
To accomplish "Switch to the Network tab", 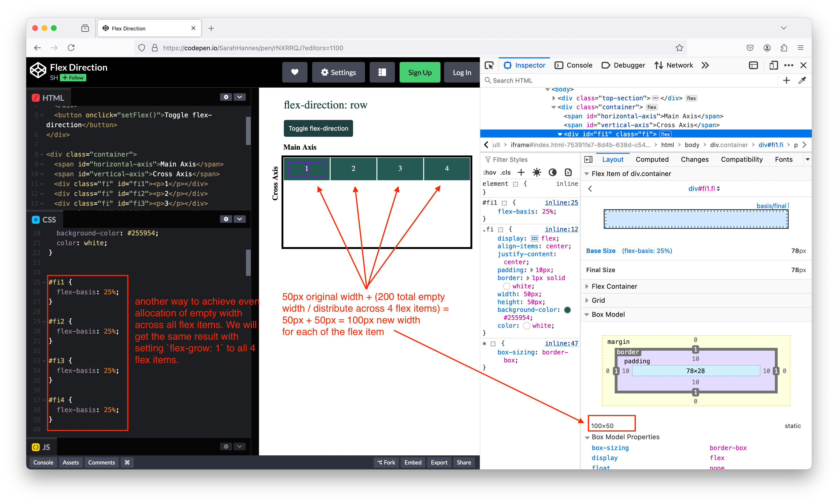I will pyautogui.click(x=674, y=65).
